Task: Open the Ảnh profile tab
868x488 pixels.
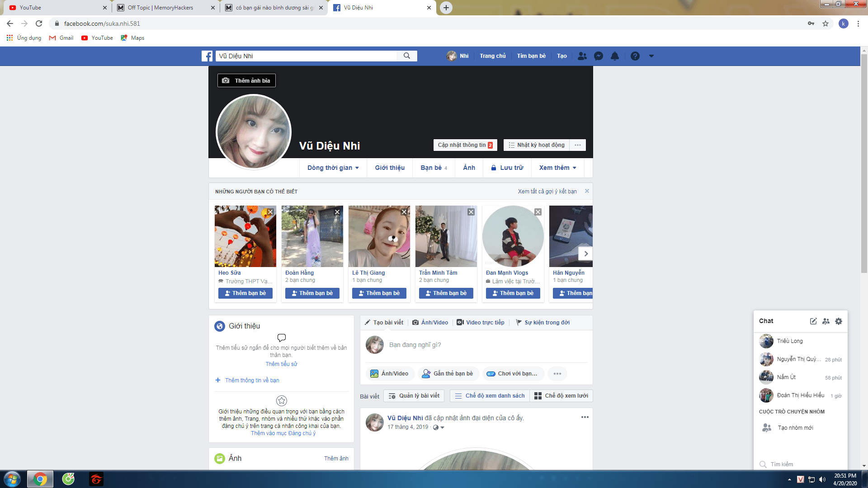Action: pos(469,168)
